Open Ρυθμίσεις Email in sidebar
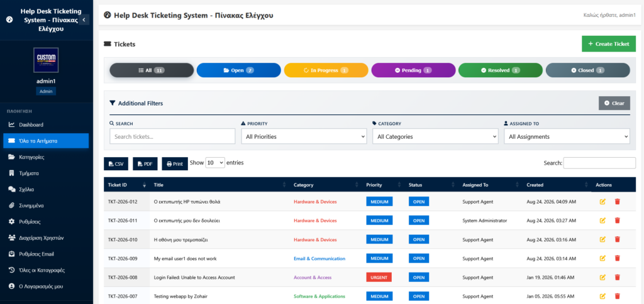The image size is (644, 304). tap(46, 254)
